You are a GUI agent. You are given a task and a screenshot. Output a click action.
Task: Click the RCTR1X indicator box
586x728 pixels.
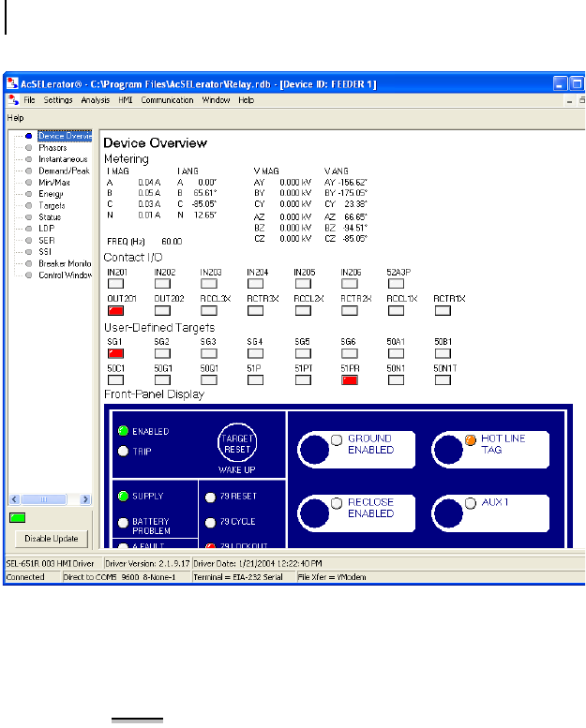443,311
